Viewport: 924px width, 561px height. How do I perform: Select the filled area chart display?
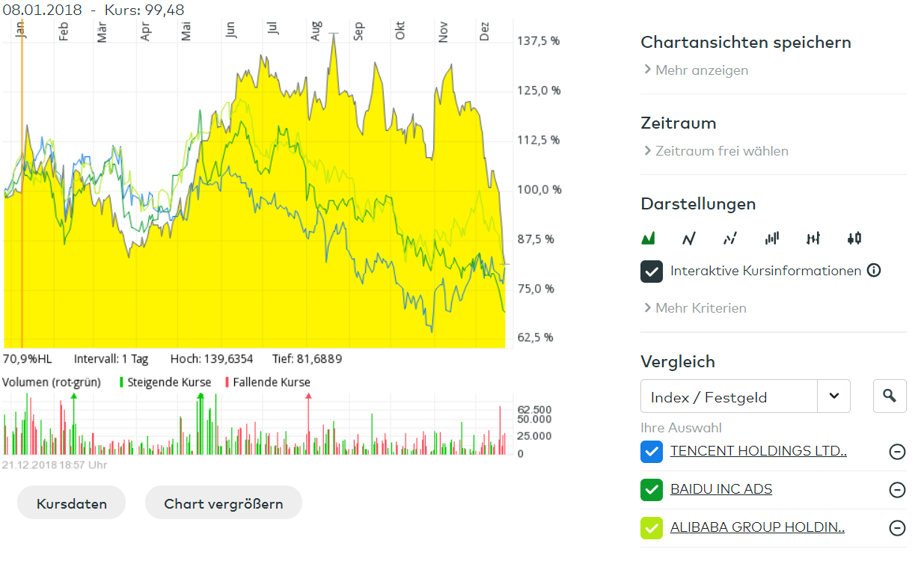click(648, 239)
